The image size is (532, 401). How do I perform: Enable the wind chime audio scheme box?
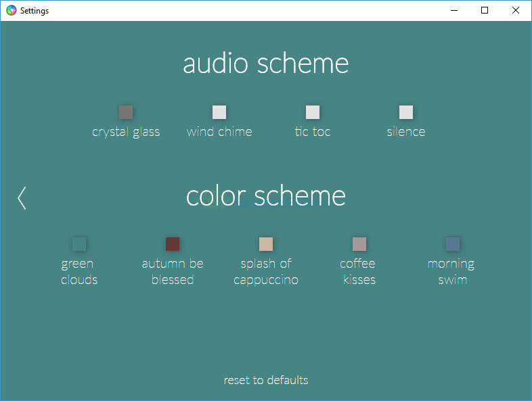click(x=219, y=112)
